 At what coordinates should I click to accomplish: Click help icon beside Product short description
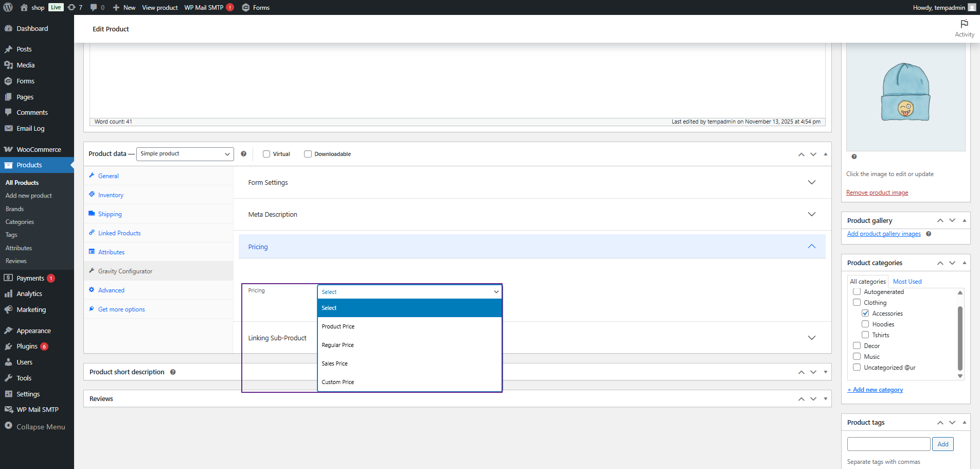173,372
